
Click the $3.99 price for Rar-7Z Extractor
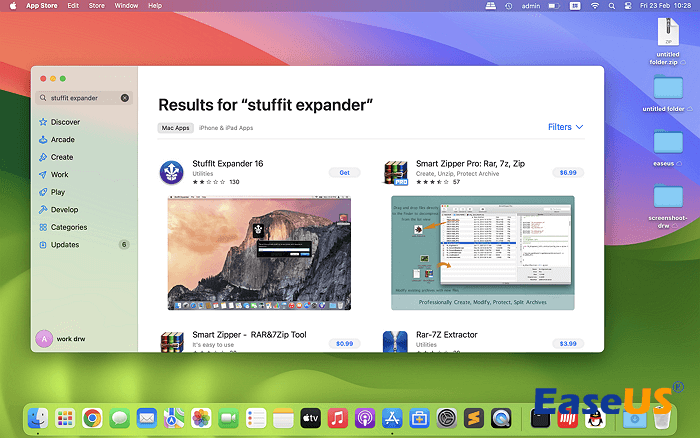click(568, 343)
